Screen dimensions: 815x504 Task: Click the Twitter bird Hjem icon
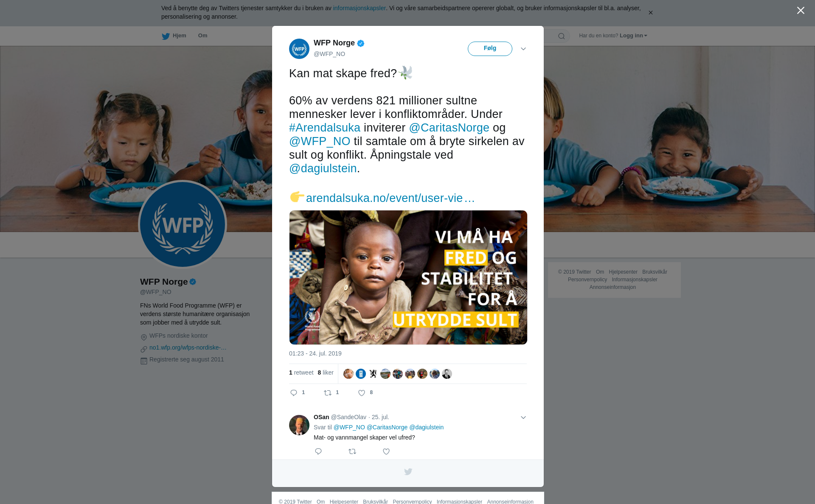coord(166,36)
